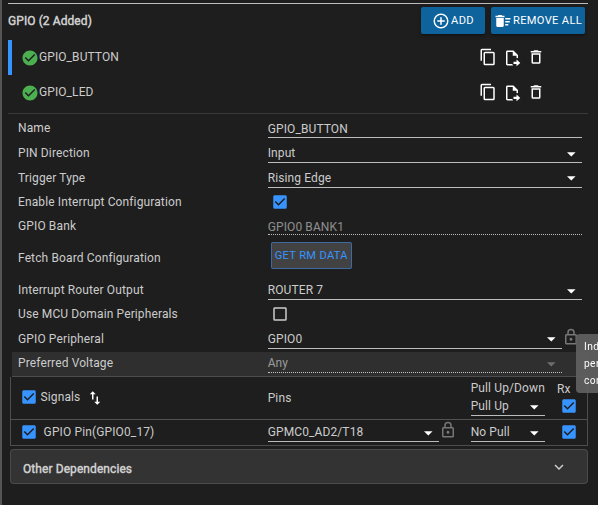Expand the Other Dependencies section

299,467
